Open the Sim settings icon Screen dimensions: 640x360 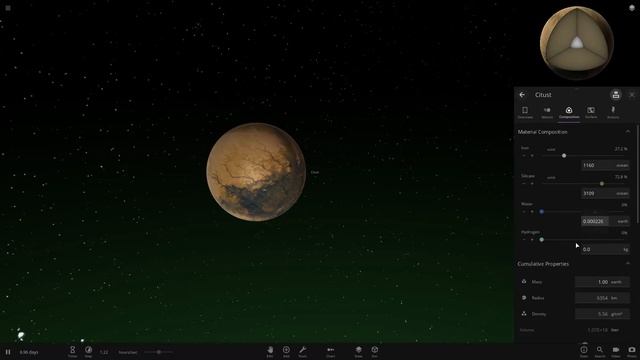click(x=374, y=351)
